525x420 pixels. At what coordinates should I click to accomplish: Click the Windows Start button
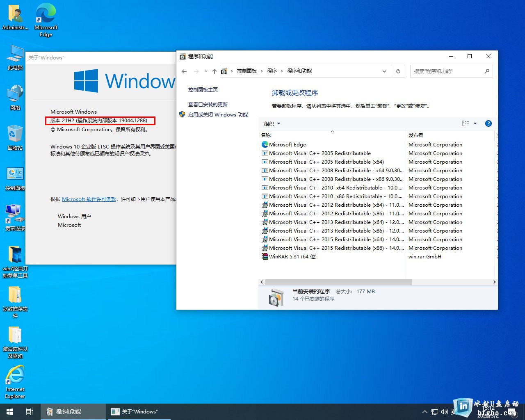(x=10, y=411)
